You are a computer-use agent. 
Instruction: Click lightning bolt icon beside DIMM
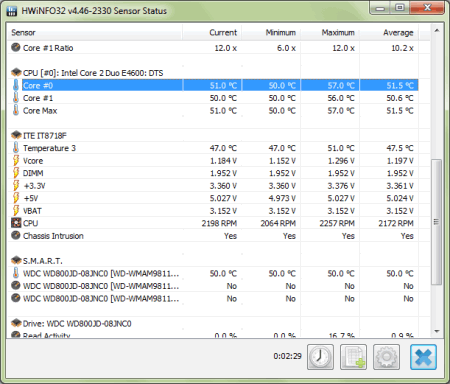pos(16,173)
